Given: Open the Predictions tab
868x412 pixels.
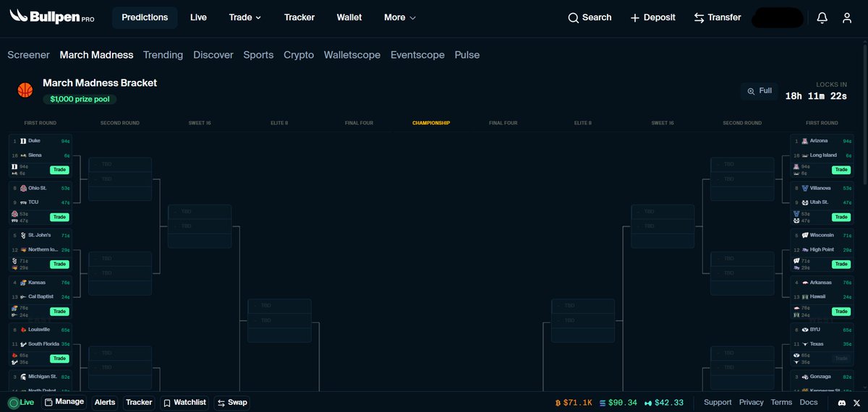Looking at the screenshot, I should pos(145,17).
